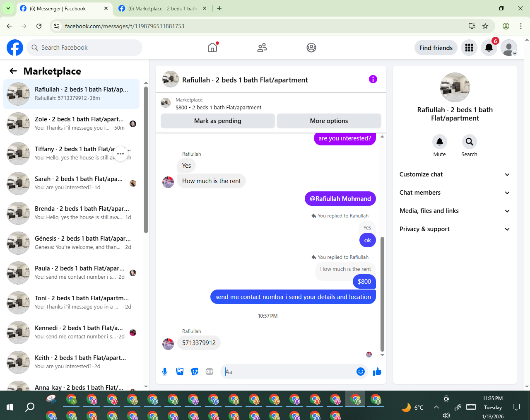This screenshot has height=420, width=530.
Task: Open the account profile avatar menu
Action: 509,48
